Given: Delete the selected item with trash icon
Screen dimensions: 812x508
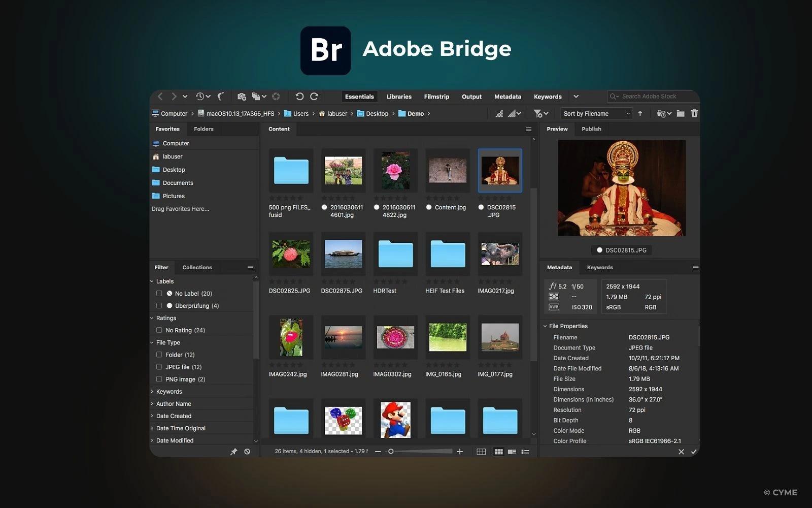Looking at the screenshot, I should (x=694, y=114).
